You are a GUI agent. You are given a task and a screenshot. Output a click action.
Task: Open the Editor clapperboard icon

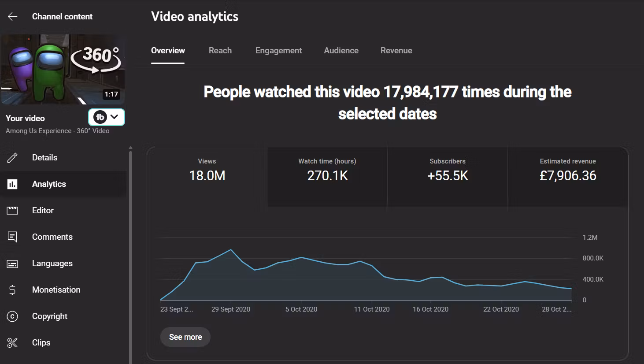pyautogui.click(x=12, y=211)
